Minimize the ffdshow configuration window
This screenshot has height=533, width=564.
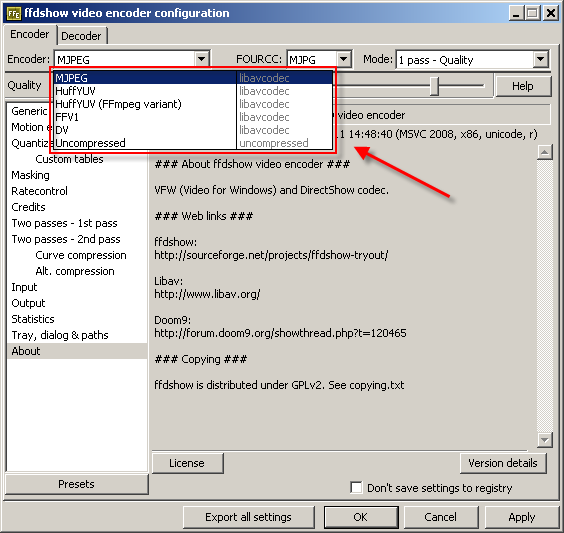point(516,14)
